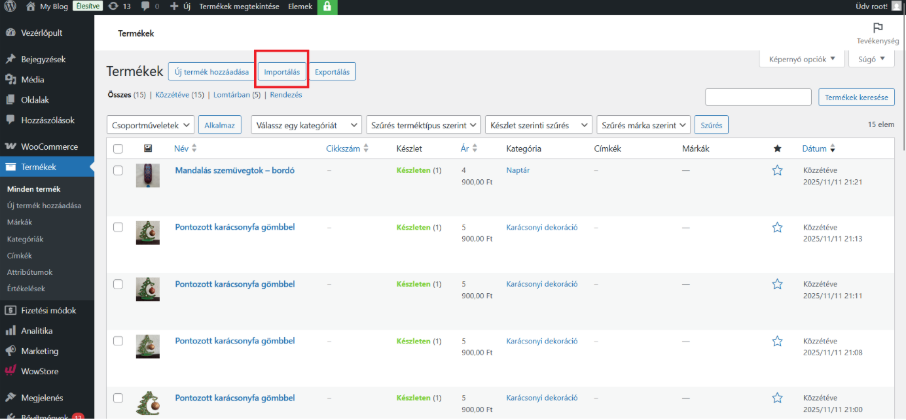Tick checkbox of first Pontozott karácsonyfa row

click(x=118, y=228)
